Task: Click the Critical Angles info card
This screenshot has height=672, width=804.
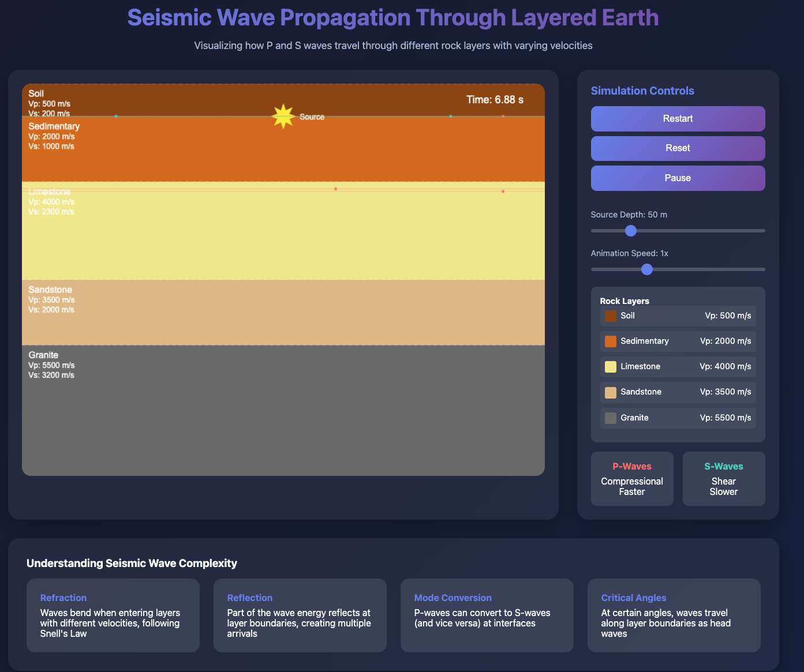Action: 674,615
